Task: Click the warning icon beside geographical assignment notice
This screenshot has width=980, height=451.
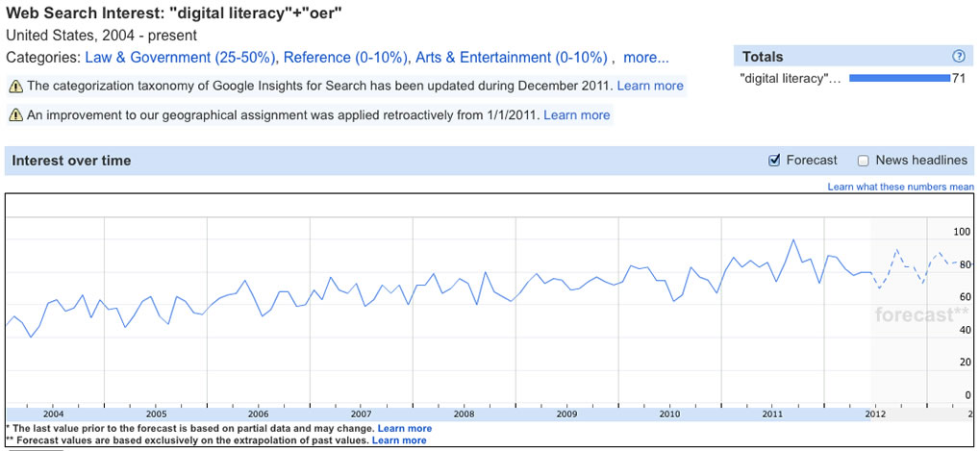Action: 16,115
